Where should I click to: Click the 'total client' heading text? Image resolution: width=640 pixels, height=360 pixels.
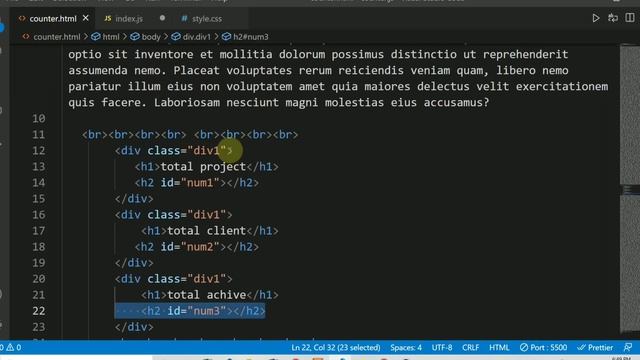[x=206, y=231]
